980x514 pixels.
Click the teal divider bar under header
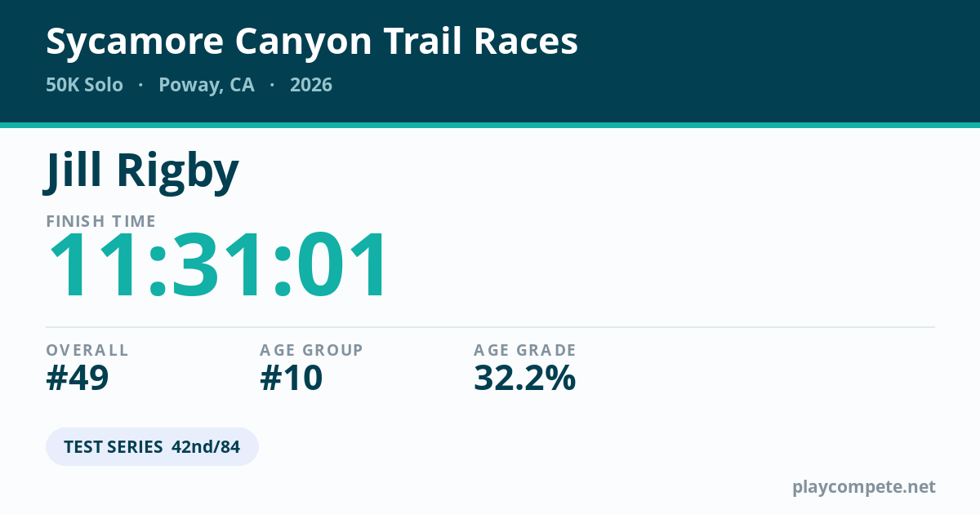tap(490, 126)
